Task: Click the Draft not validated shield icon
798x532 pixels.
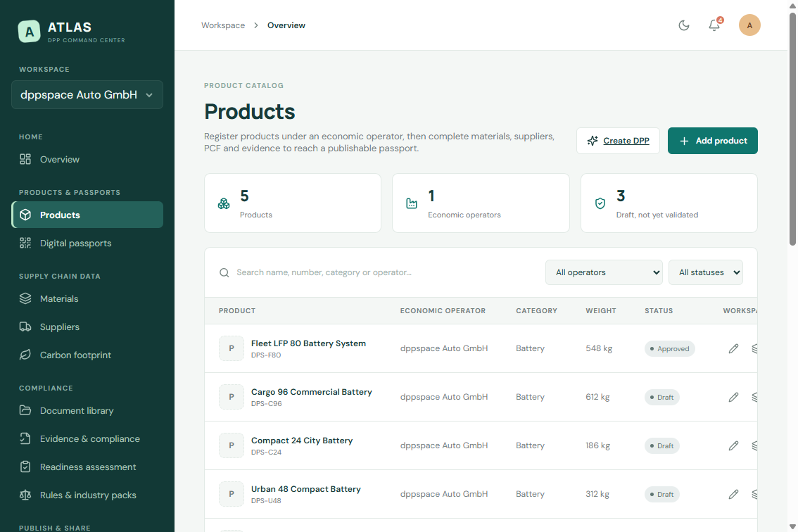Action: click(600, 203)
